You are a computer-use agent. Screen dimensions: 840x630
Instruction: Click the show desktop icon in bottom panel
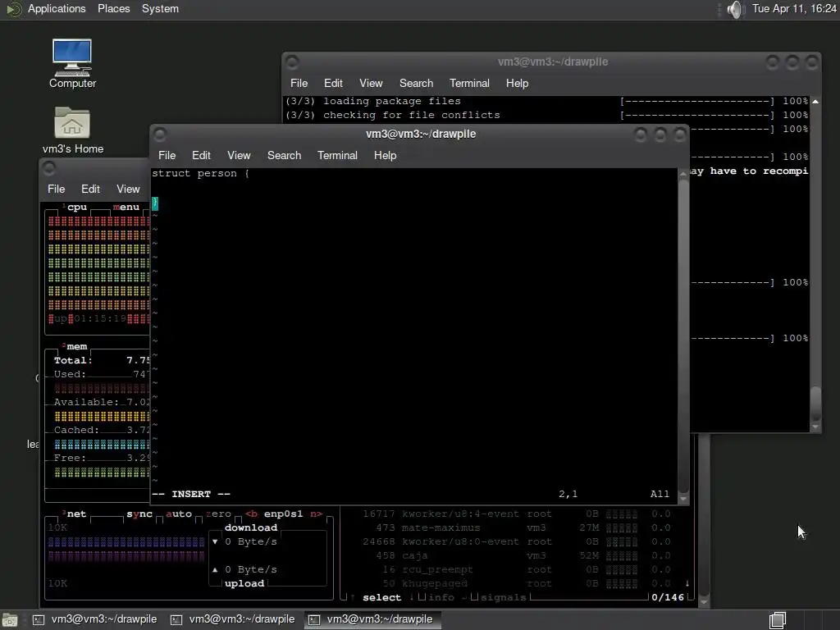[x=10, y=620]
